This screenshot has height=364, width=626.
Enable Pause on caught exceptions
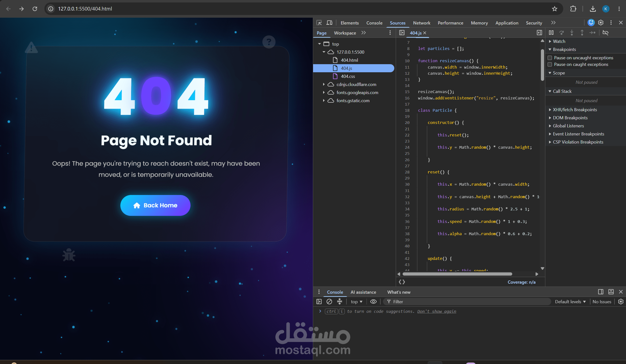(550, 64)
